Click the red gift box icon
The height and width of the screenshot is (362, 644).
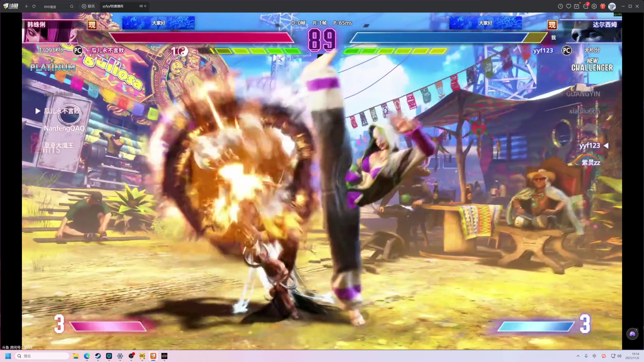(x=603, y=6)
